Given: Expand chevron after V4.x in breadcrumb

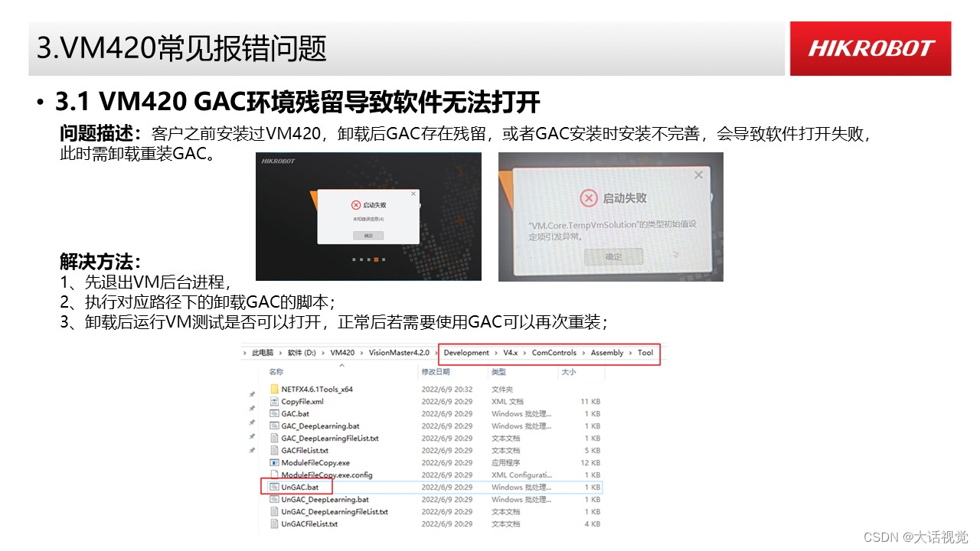Looking at the screenshot, I should pos(526,353).
